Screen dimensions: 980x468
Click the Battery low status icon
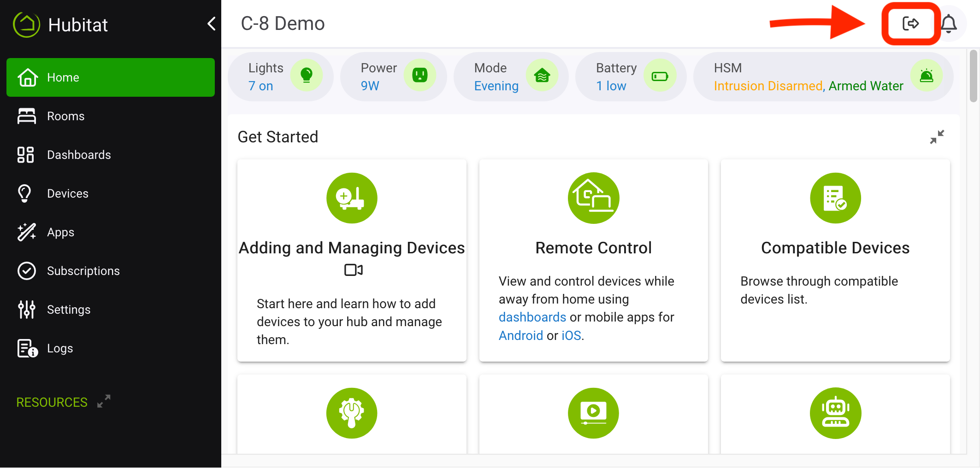660,76
